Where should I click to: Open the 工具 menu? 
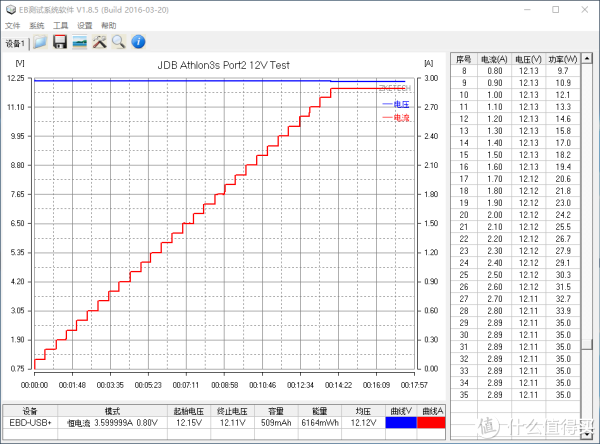60,26
